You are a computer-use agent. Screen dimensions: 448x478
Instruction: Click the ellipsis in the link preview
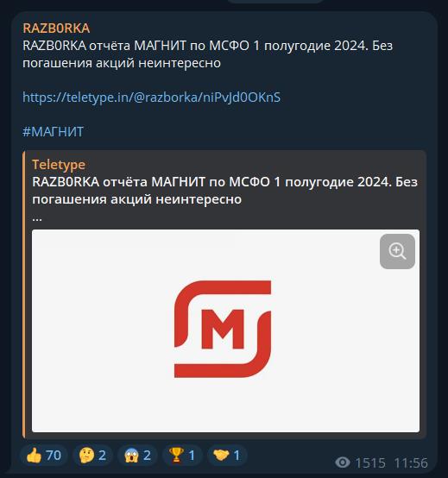point(37,219)
